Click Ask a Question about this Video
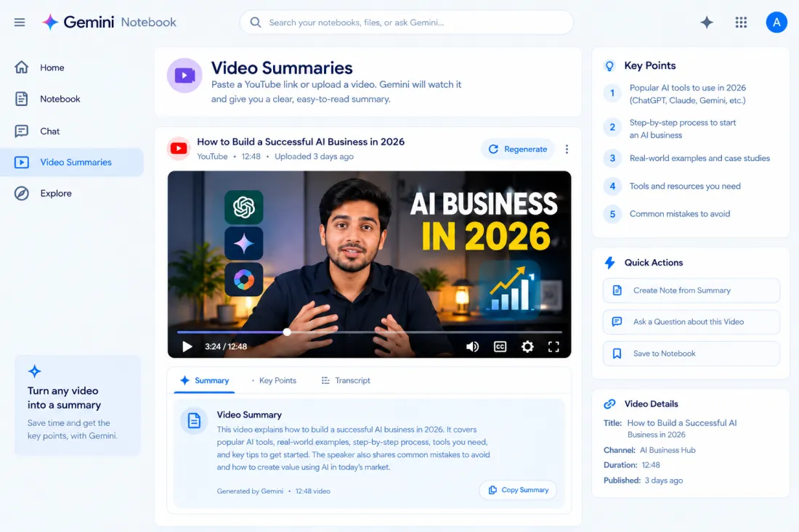Viewport: 799px width, 532px height. click(x=691, y=322)
